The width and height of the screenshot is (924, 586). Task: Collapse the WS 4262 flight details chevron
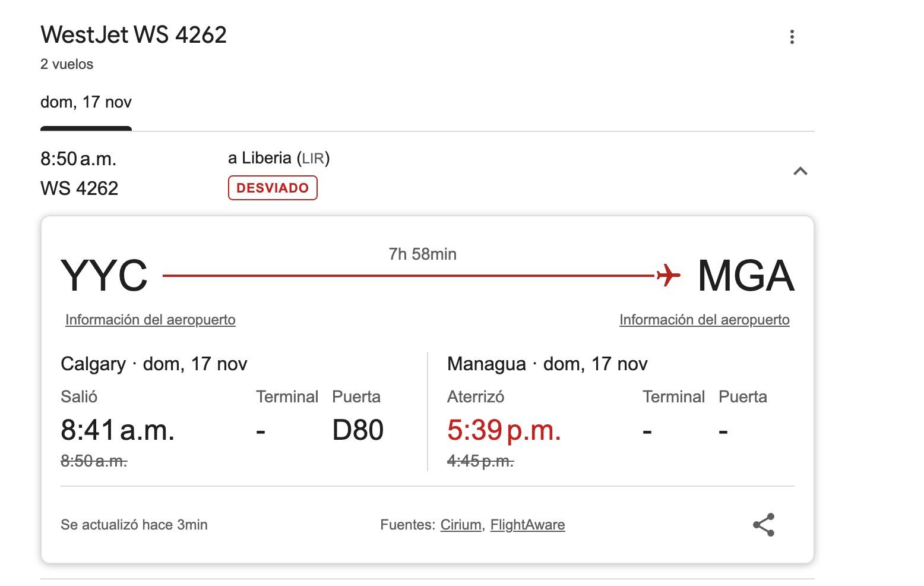800,172
